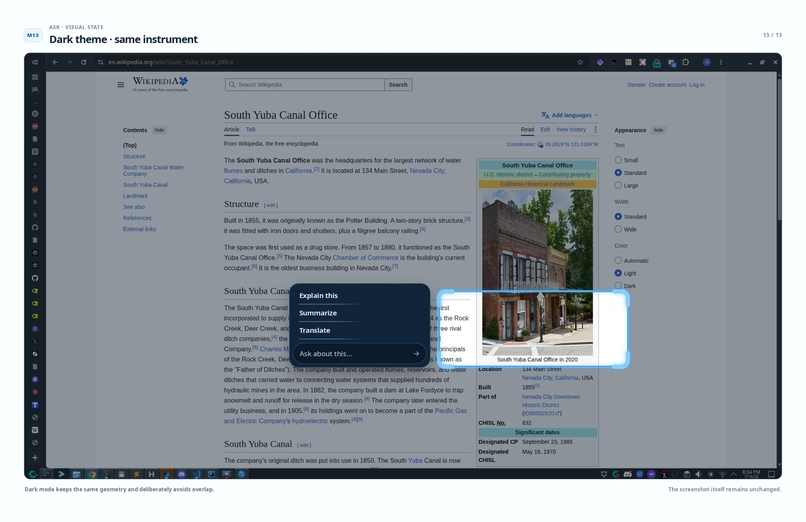Select Dark color option
806x522 pixels.
tap(618, 286)
